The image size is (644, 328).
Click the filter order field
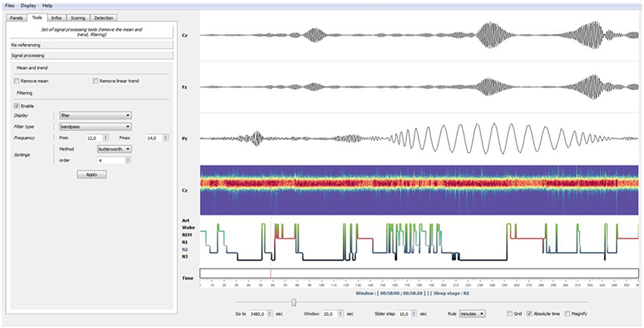[111, 161]
